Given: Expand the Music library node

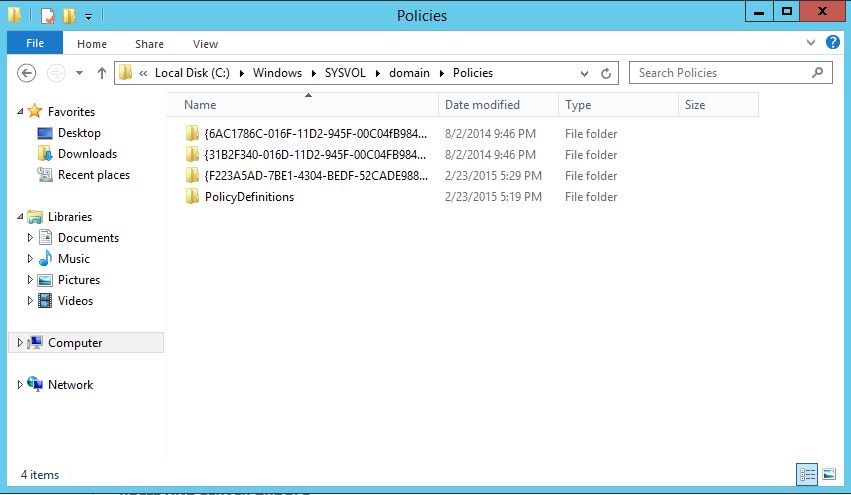Looking at the screenshot, I should 30,258.
